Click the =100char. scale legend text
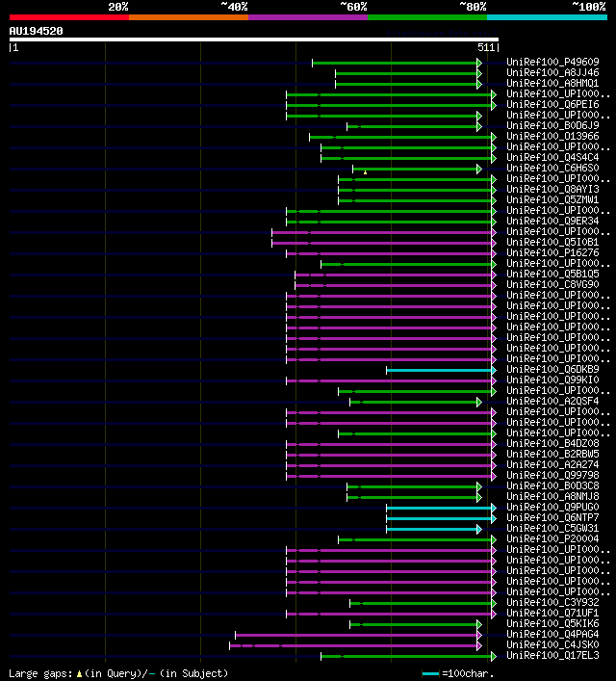The width and height of the screenshot is (616, 681). click(468, 673)
